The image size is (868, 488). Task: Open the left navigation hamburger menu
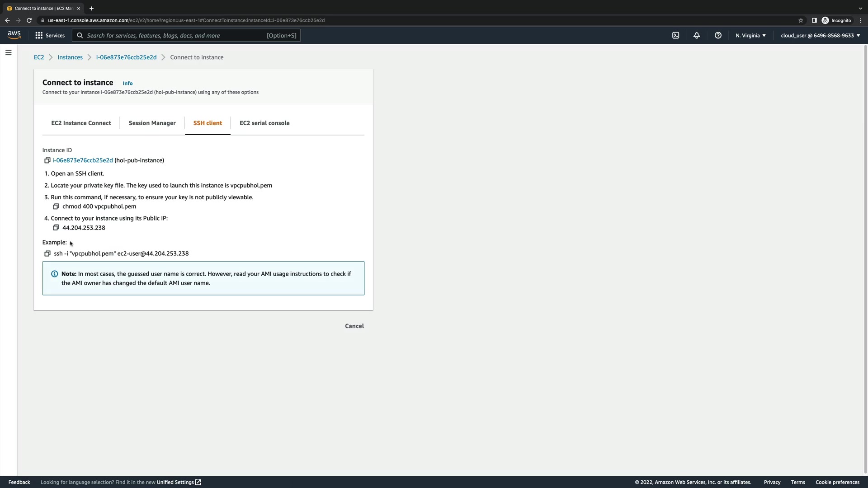[8, 52]
